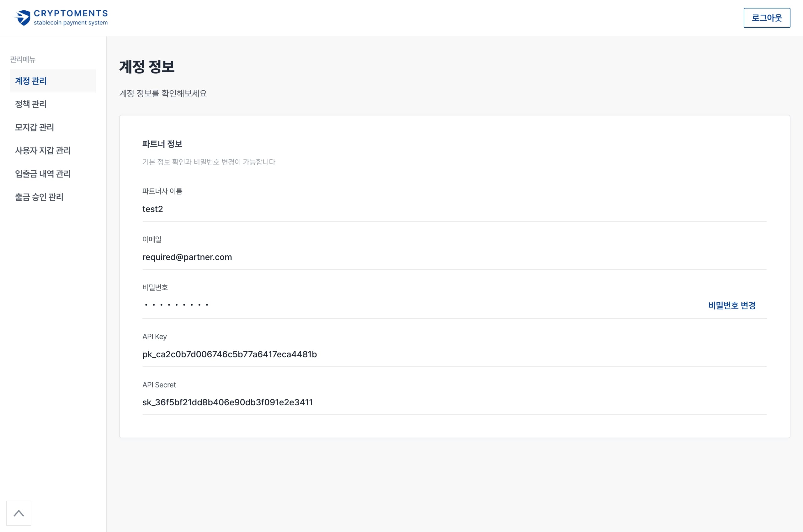Open 정책 관리 menu item
This screenshot has width=803, height=532.
[31, 104]
